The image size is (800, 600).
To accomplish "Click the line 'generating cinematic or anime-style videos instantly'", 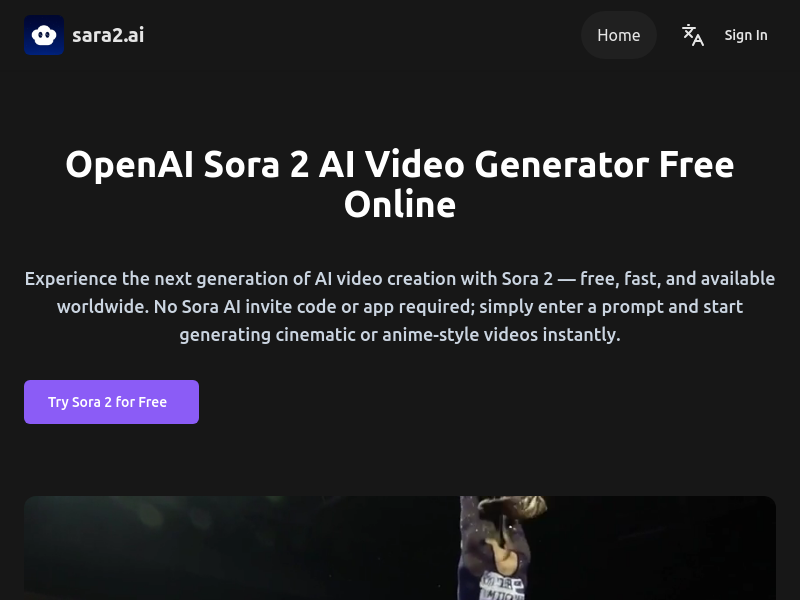I will [x=400, y=335].
